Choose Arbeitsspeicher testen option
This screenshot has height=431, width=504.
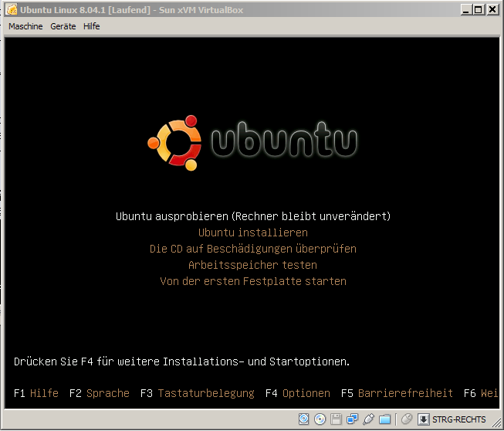click(x=252, y=265)
